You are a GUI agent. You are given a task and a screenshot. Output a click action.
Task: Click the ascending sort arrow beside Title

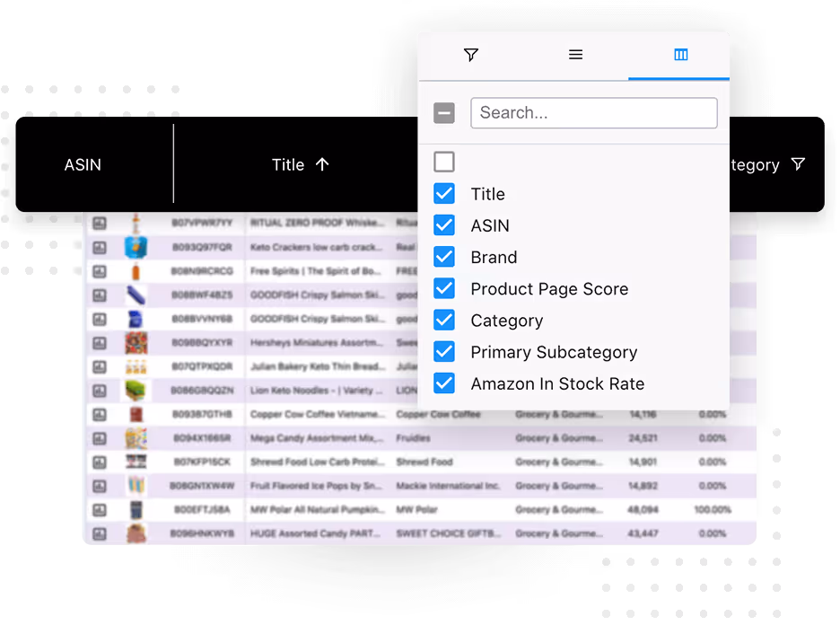pos(322,164)
